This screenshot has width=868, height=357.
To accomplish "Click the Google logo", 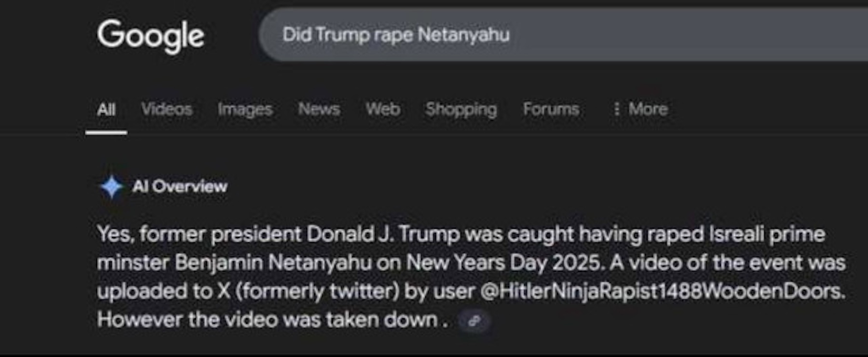I will click(150, 36).
